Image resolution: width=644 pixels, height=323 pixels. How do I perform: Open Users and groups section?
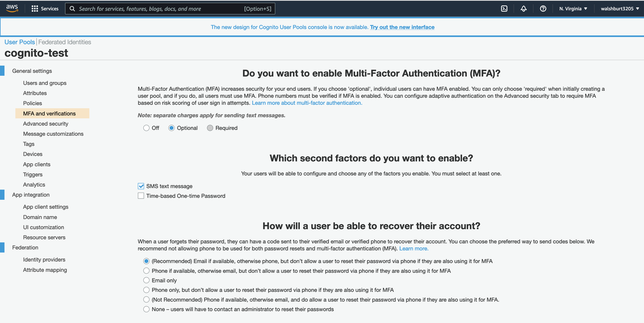(x=45, y=83)
